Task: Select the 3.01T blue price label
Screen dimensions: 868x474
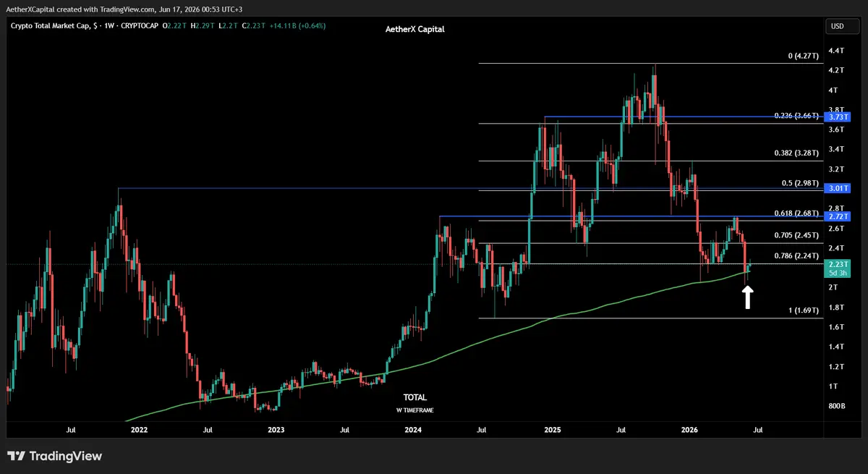Action: [x=838, y=188]
